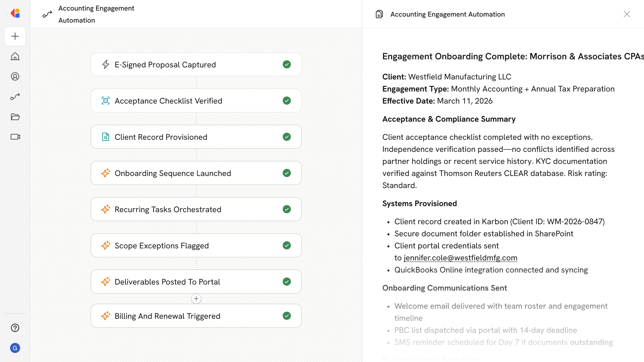
Task: Expand the Onboarding Sequence Launched step
Action: click(x=173, y=173)
